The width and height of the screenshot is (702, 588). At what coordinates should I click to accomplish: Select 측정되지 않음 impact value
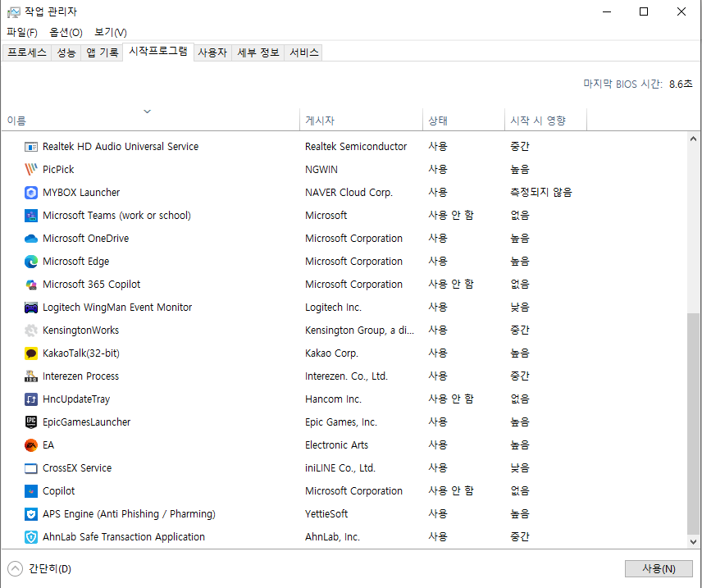tap(541, 193)
